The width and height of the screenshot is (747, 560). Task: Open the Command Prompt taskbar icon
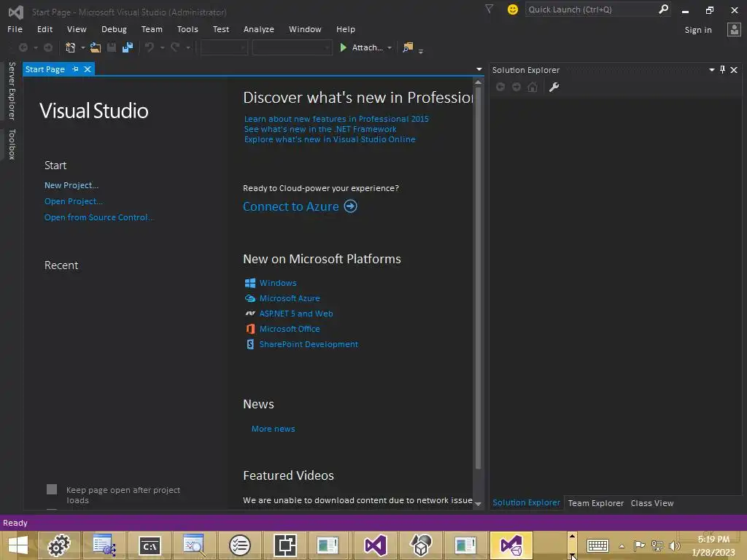click(150, 545)
